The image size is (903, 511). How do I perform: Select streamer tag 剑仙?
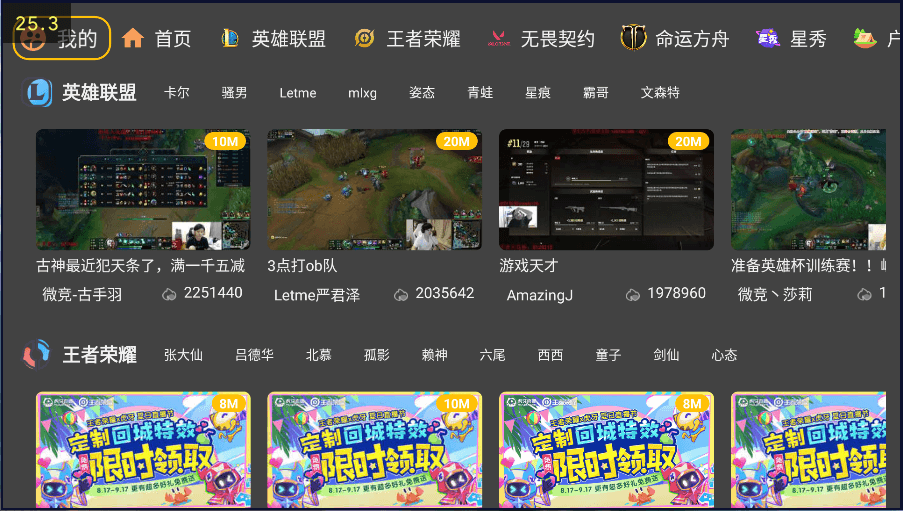click(666, 355)
